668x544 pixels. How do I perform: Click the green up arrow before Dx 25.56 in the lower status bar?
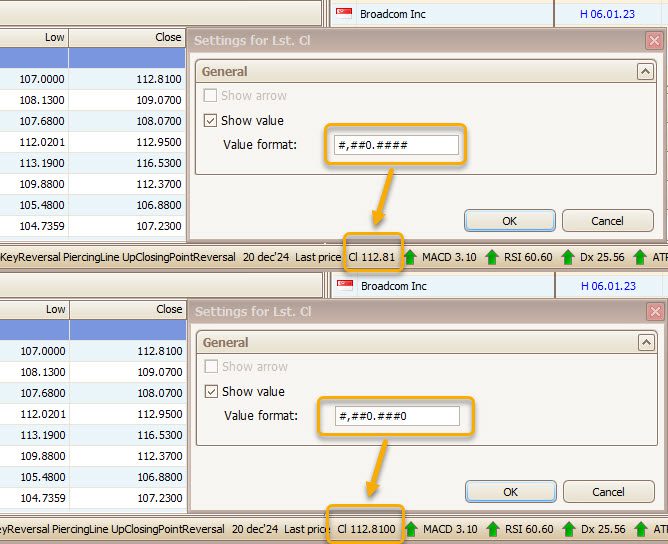568,529
